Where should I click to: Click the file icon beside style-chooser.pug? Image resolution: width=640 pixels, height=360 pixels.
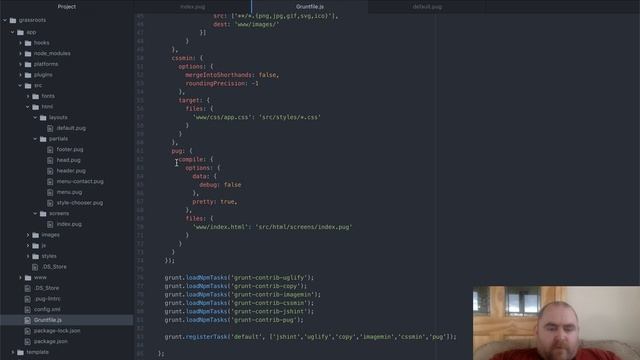(50, 203)
